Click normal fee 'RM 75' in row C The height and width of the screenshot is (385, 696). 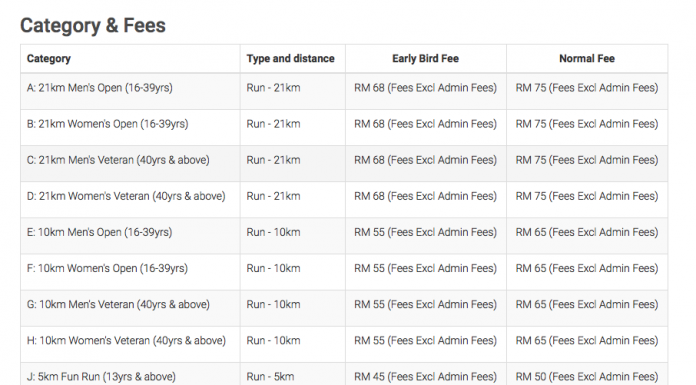click(x=531, y=160)
